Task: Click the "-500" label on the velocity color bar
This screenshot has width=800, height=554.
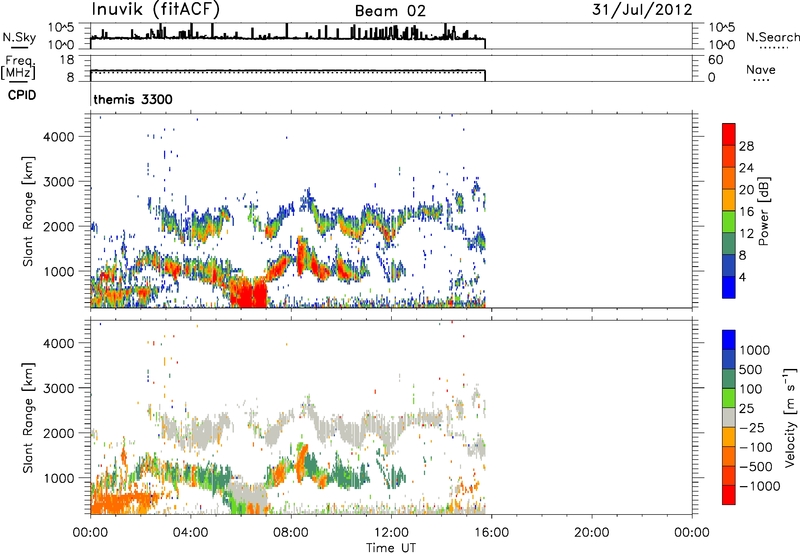Action: 756,466
